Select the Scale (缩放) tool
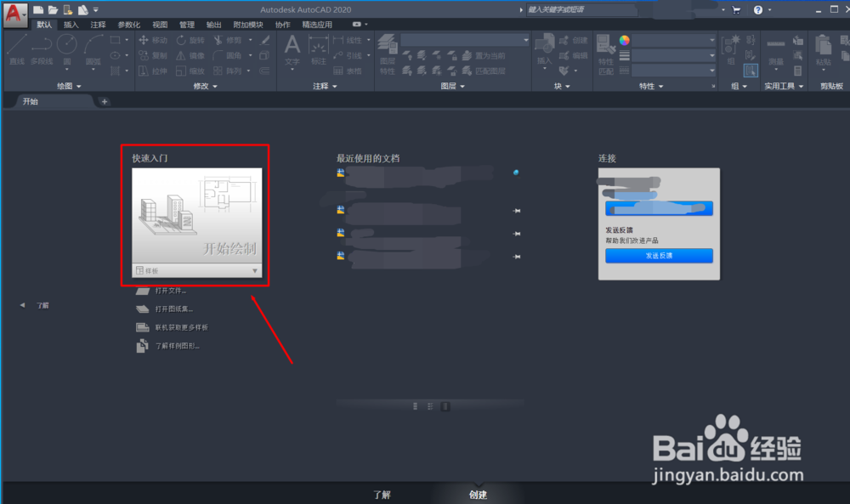 pos(190,71)
